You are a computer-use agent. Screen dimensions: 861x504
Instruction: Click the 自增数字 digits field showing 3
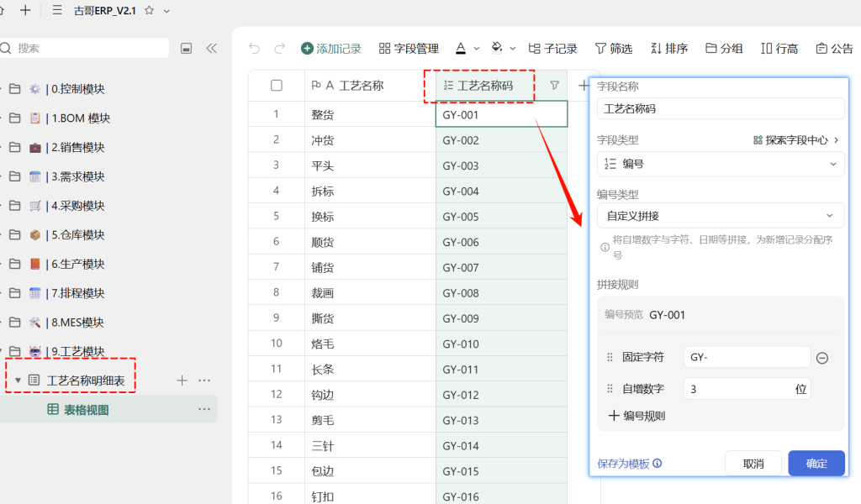[747, 389]
